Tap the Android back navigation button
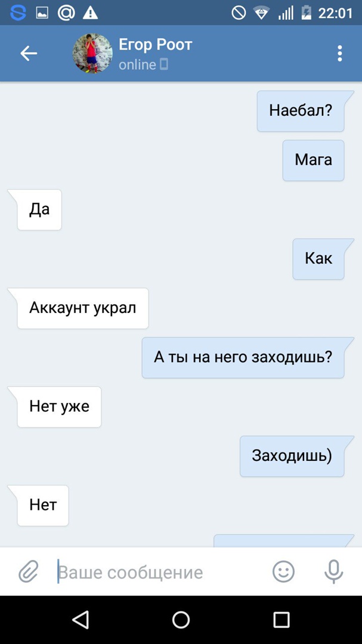The image size is (362, 644). click(81, 620)
